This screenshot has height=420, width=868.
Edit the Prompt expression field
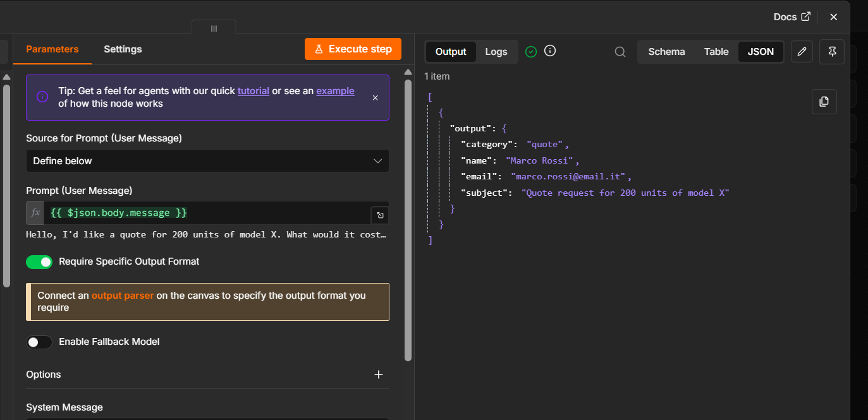[x=209, y=213]
